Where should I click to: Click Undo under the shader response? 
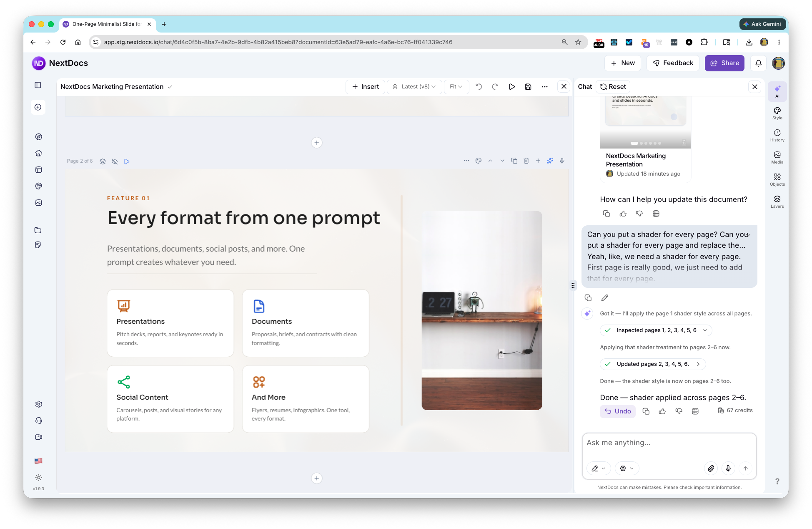pyautogui.click(x=618, y=411)
